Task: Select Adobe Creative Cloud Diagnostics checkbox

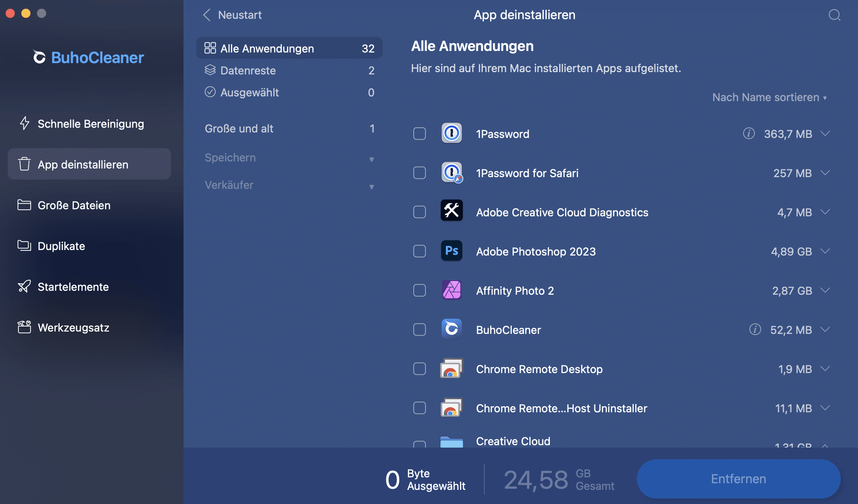Action: tap(420, 212)
